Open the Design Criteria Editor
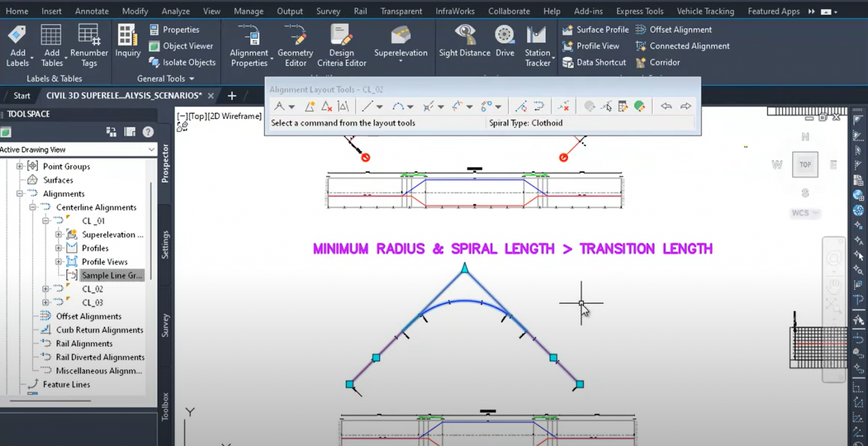This screenshot has height=446, width=868. (341, 36)
